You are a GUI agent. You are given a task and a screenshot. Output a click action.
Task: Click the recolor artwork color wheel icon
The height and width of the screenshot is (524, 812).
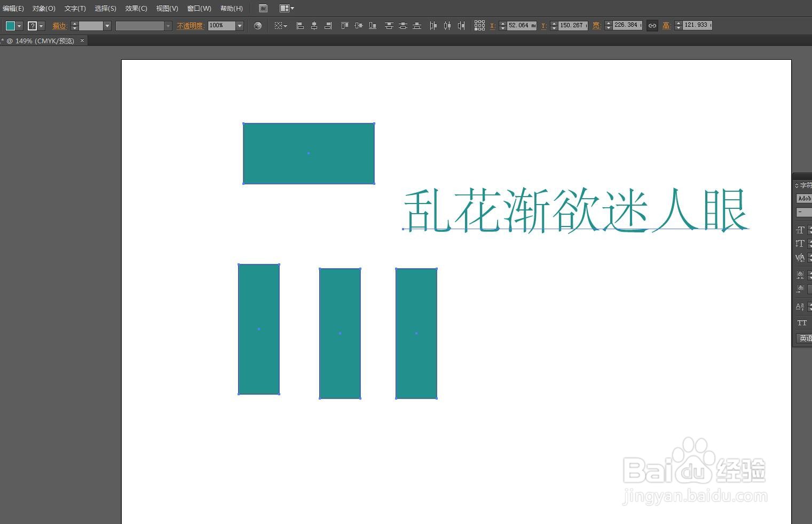pyautogui.click(x=258, y=25)
